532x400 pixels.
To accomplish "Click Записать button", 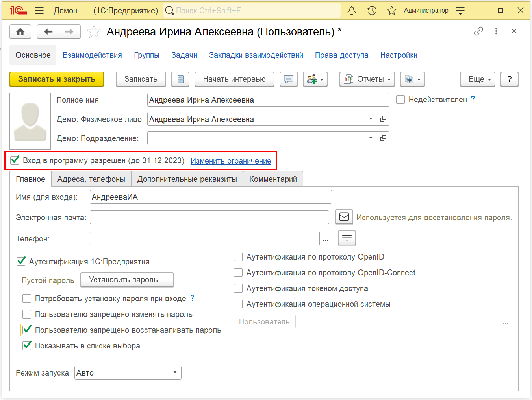I will pyautogui.click(x=141, y=79).
